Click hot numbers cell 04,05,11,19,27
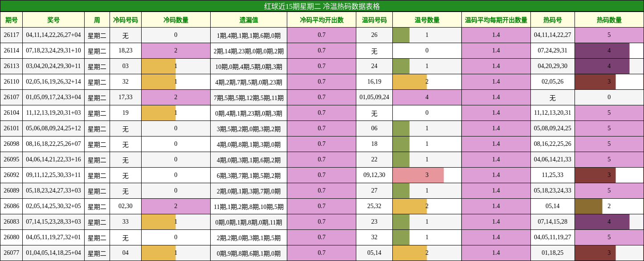This screenshot has width=644, height=261. point(553,237)
